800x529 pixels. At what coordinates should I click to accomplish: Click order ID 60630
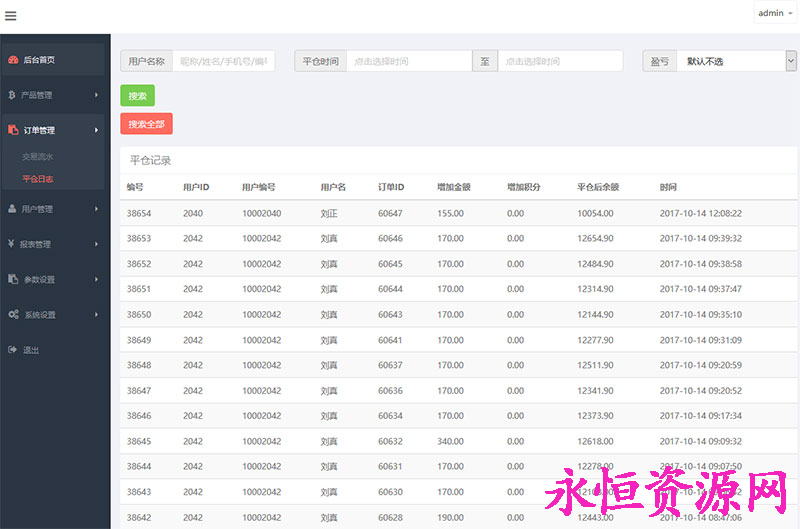pyautogui.click(x=390, y=491)
